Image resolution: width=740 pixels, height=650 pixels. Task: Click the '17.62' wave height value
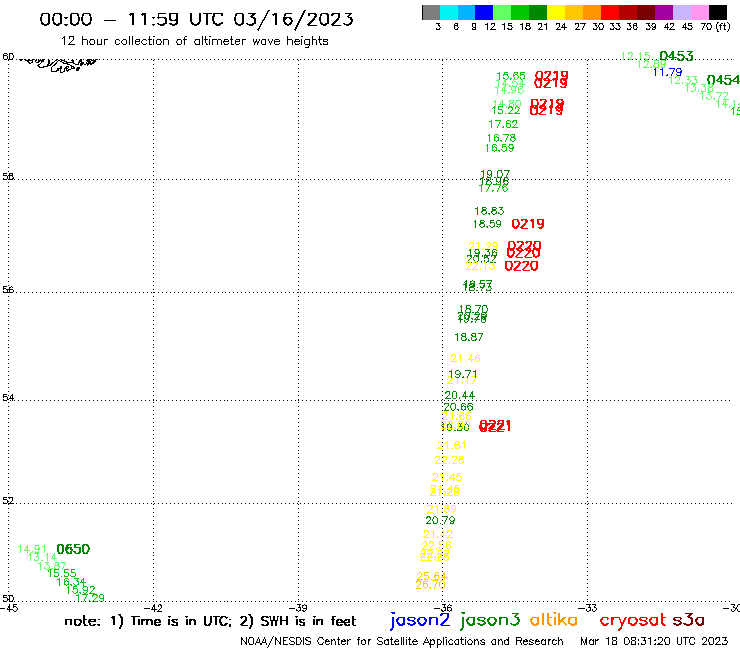(x=503, y=124)
